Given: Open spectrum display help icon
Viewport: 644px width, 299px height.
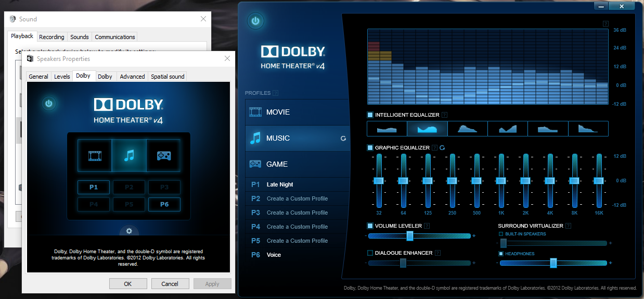Looking at the screenshot, I should point(606,23).
